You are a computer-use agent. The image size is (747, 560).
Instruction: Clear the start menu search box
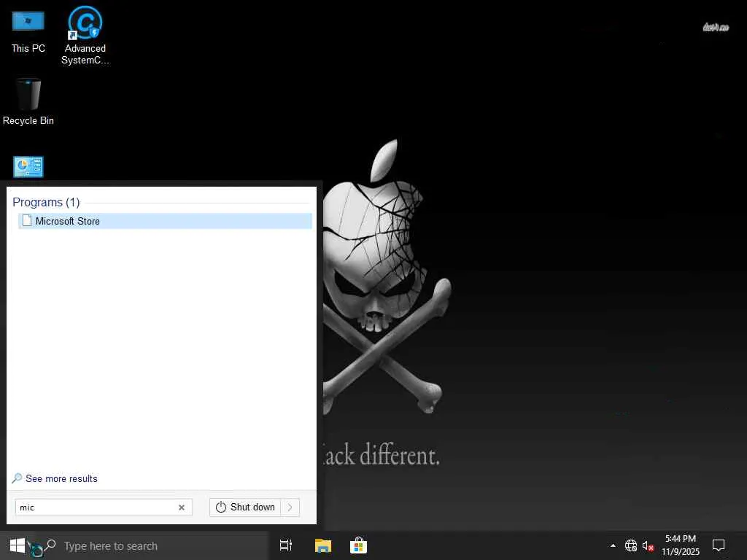click(x=182, y=507)
